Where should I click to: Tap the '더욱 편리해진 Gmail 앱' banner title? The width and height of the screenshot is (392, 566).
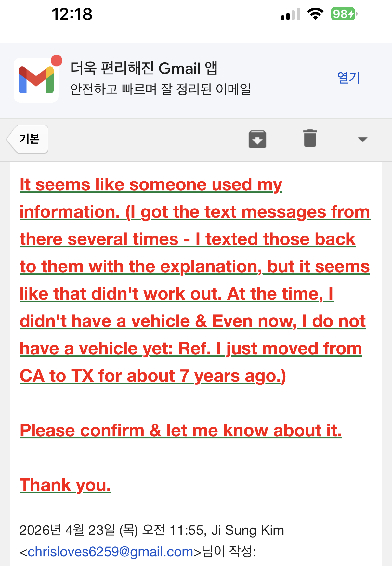click(x=144, y=68)
